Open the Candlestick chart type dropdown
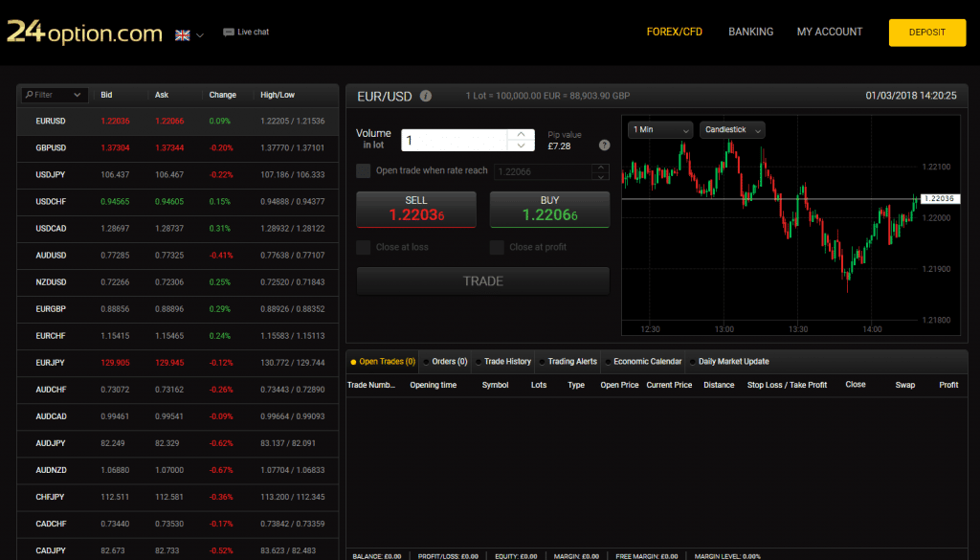Screen dimensions: 980x560 [732, 130]
